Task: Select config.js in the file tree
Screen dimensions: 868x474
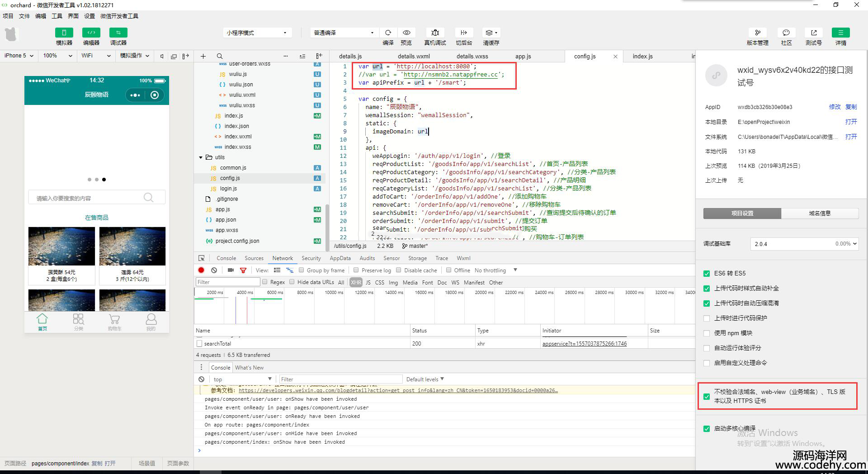Action: pos(230,178)
